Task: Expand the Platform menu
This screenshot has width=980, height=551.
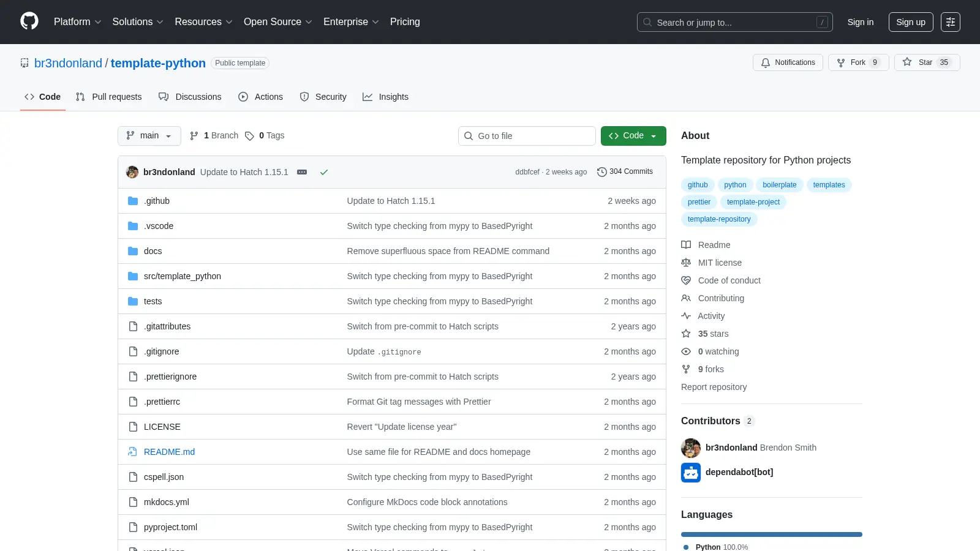Action: point(77,22)
